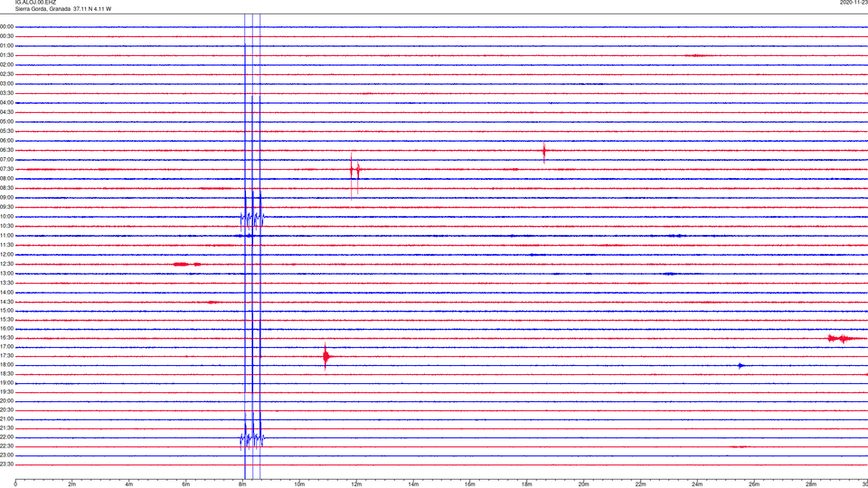The width and height of the screenshot is (868, 488).
Task: Click the 2m tick label on time axis
Action: (x=72, y=484)
